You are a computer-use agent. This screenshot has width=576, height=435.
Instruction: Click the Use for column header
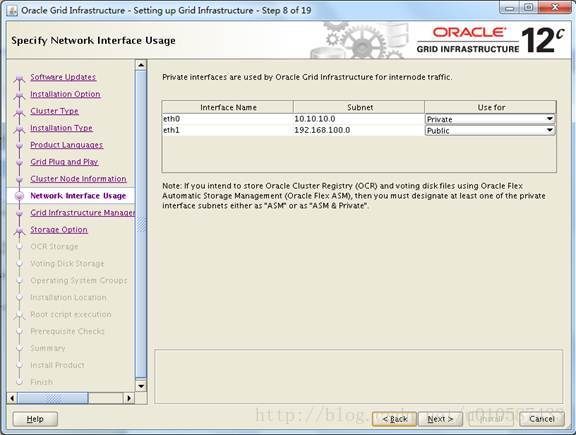click(491, 107)
